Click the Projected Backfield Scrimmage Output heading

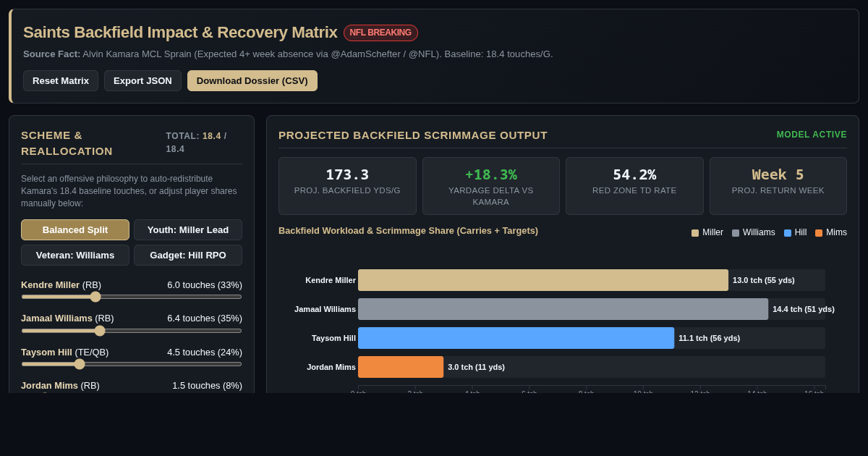click(413, 135)
